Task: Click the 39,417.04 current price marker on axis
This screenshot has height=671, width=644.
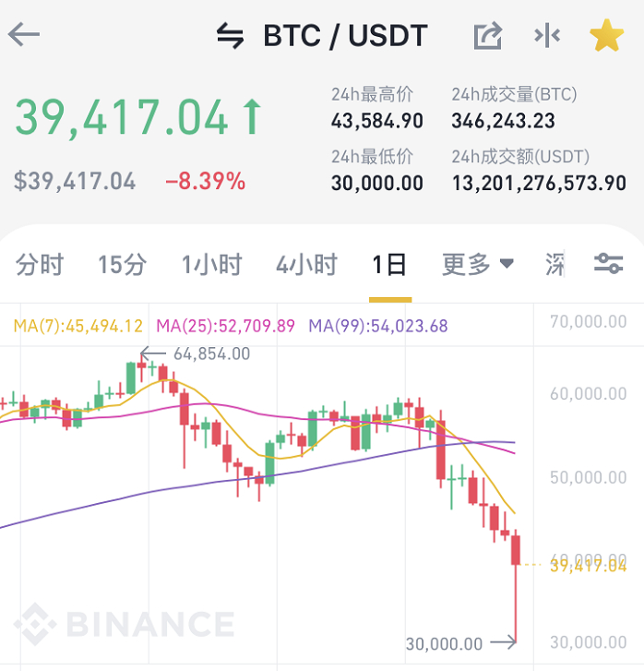Action: [x=588, y=565]
